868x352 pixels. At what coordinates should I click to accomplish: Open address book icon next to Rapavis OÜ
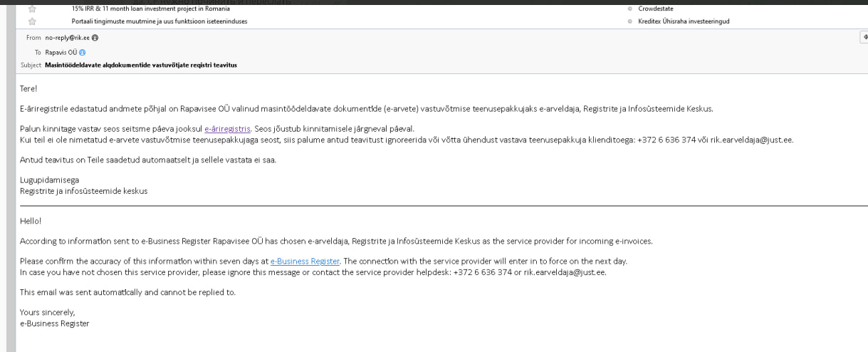83,52
